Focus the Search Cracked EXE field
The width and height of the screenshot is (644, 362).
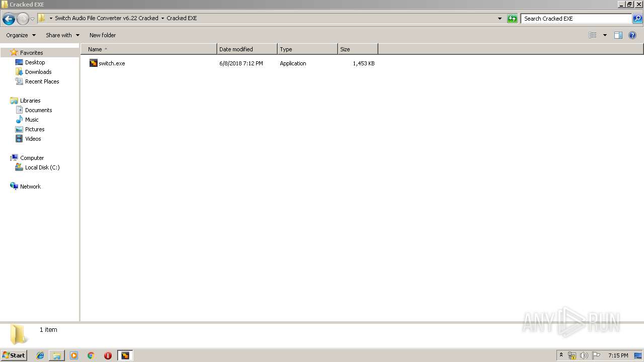coord(577,19)
